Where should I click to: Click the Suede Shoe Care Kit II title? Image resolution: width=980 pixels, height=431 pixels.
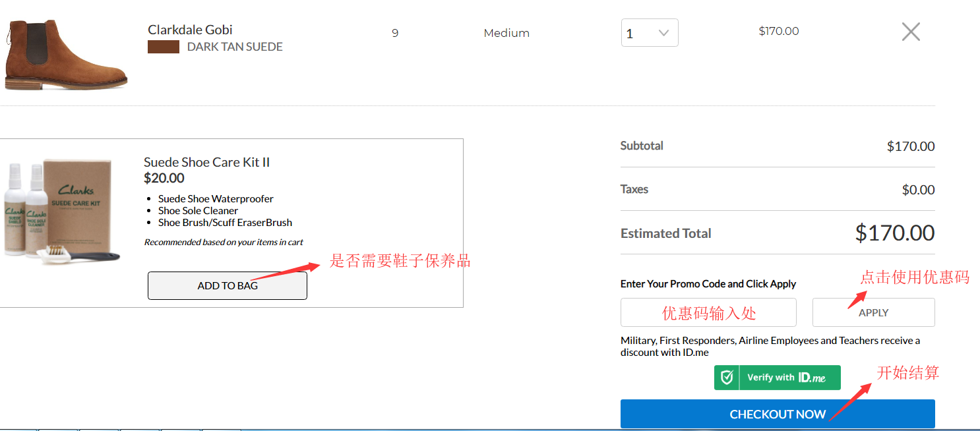206,162
